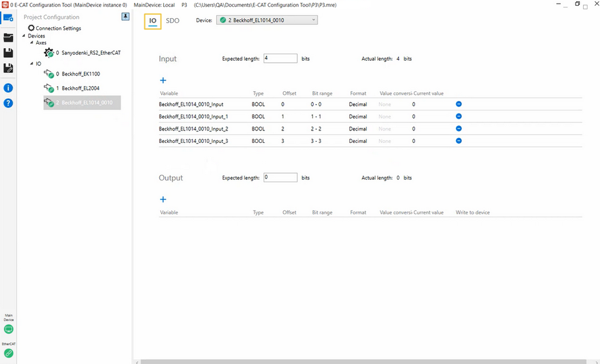
Task: Click the Input Expected length field
Action: [x=280, y=59]
